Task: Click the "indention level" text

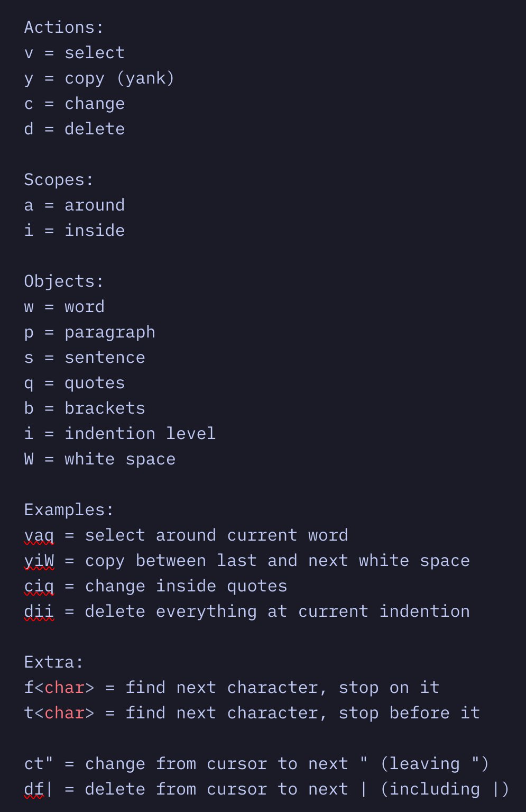Action: tap(140, 434)
